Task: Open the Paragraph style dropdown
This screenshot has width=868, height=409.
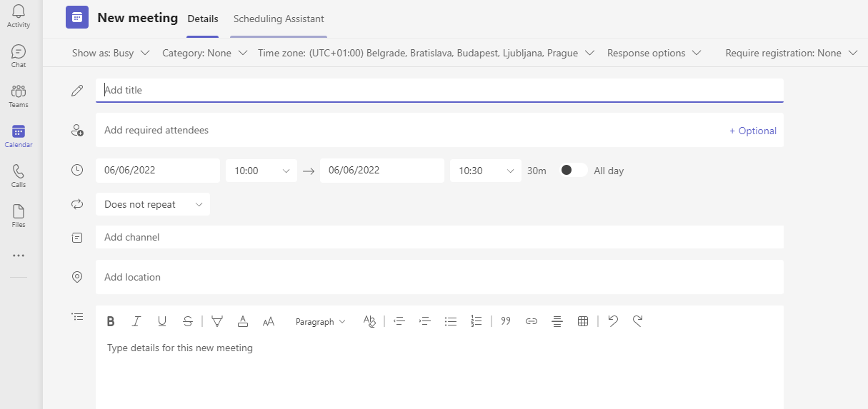Action: [x=320, y=322]
